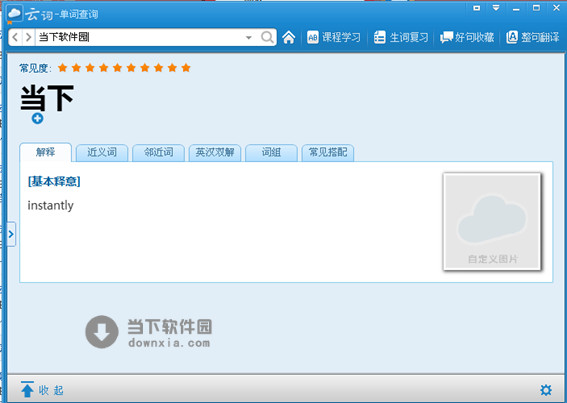Select the 解释 tab
567x403 pixels.
point(46,152)
